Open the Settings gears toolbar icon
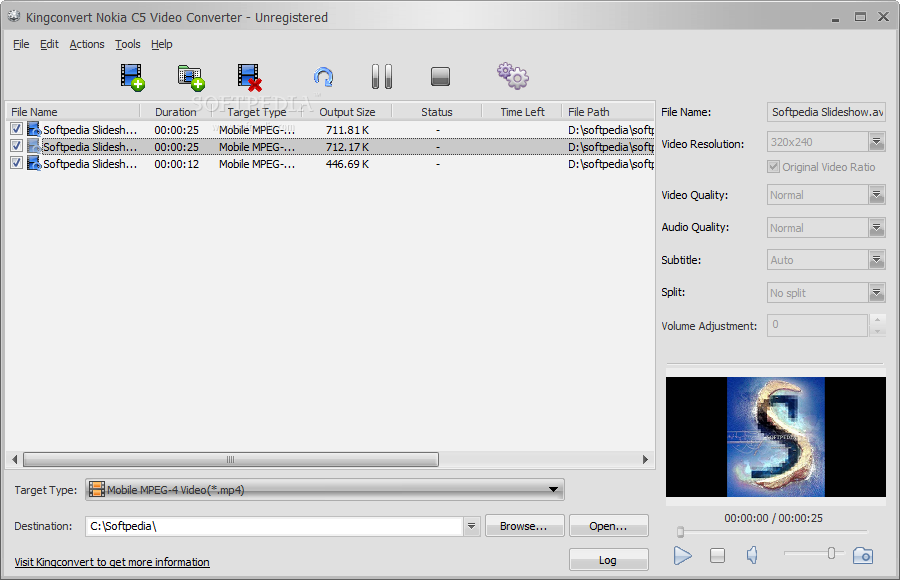Image resolution: width=900 pixels, height=580 pixels. 513,76
